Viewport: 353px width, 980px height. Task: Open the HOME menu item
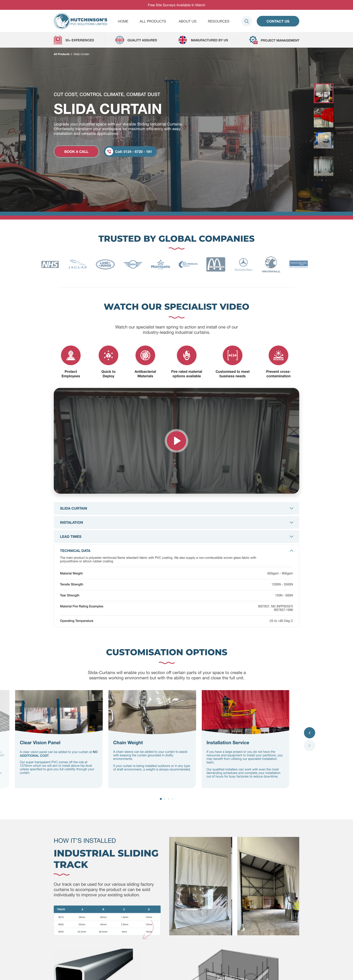click(123, 21)
